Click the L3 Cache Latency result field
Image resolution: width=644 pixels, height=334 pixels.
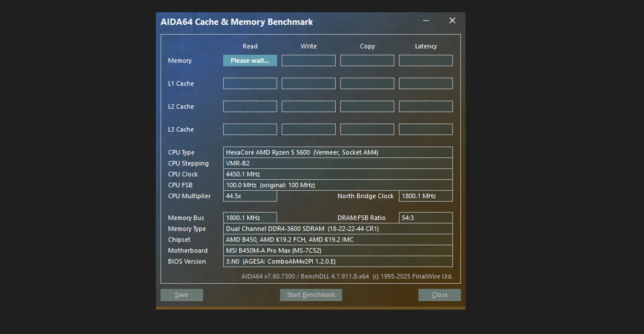(426, 129)
